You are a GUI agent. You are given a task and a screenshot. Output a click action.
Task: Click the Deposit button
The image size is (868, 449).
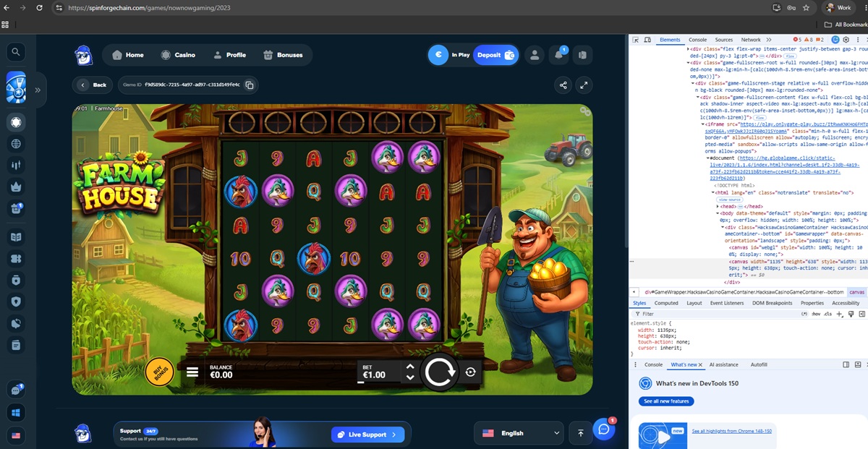click(x=495, y=55)
